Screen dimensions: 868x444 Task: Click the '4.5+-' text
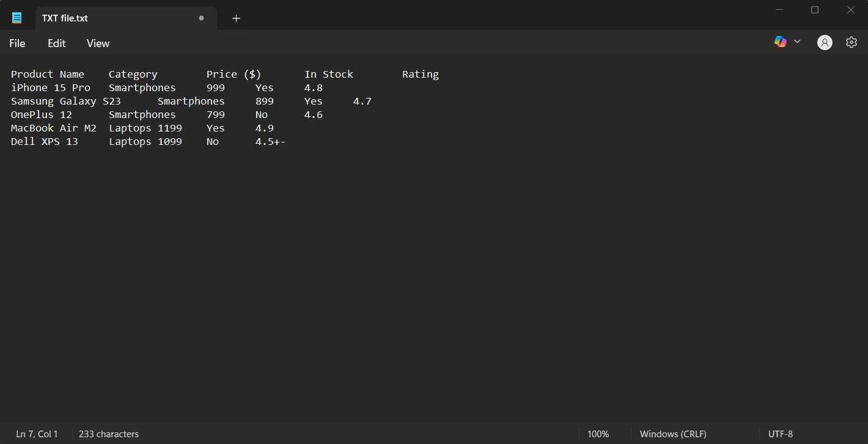point(271,141)
